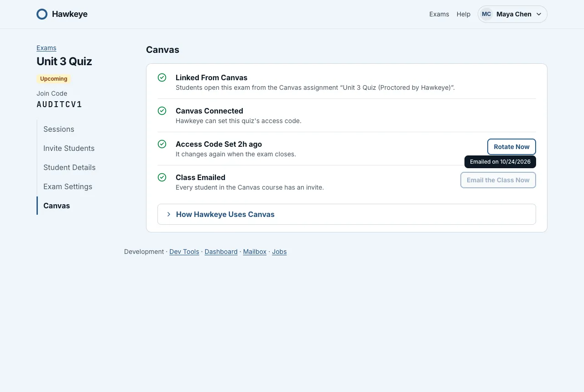Visit the Jobs footer link
Image resolution: width=584 pixels, height=392 pixels.
coord(279,252)
